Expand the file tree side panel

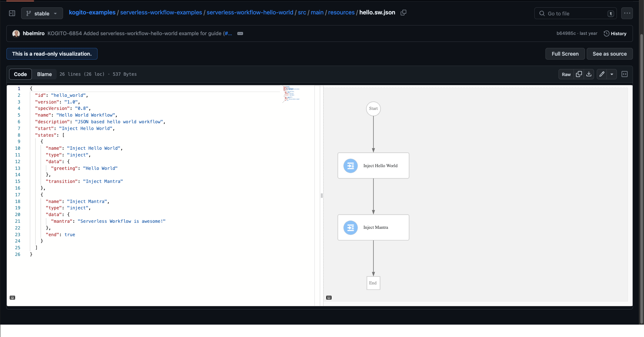[12, 13]
